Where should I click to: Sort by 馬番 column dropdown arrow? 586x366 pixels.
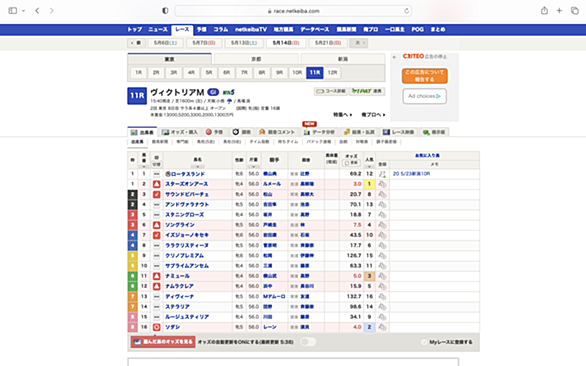pyautogui.click(x=144, y=167)
